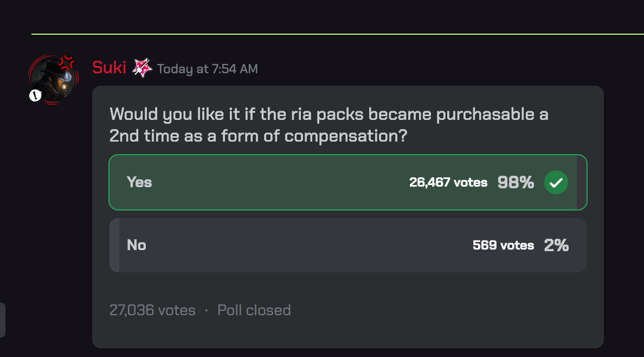Image resolution: width=644 pixels, height=357 pixels.
Task: Click the Today at 7:54 AM timestamp
Action: (207, 69)
